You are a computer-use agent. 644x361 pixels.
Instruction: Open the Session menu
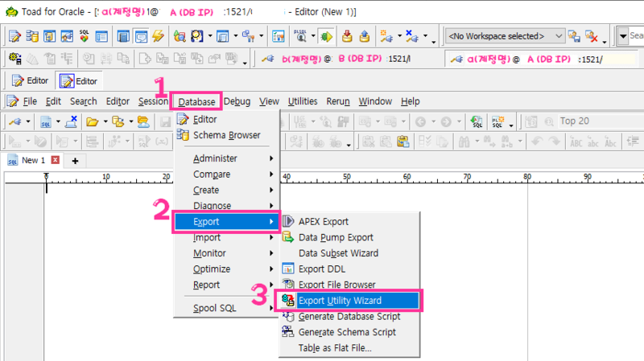pyautogui.click(x=153, y=101)
